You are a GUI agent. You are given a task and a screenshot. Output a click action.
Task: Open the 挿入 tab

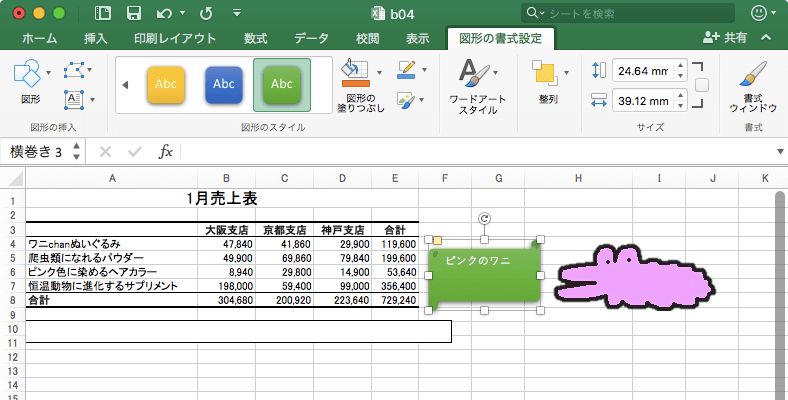point(95,38)
